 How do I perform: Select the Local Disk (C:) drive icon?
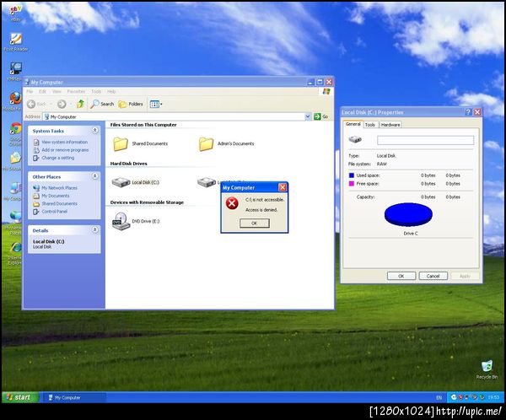tap(121, 182)
